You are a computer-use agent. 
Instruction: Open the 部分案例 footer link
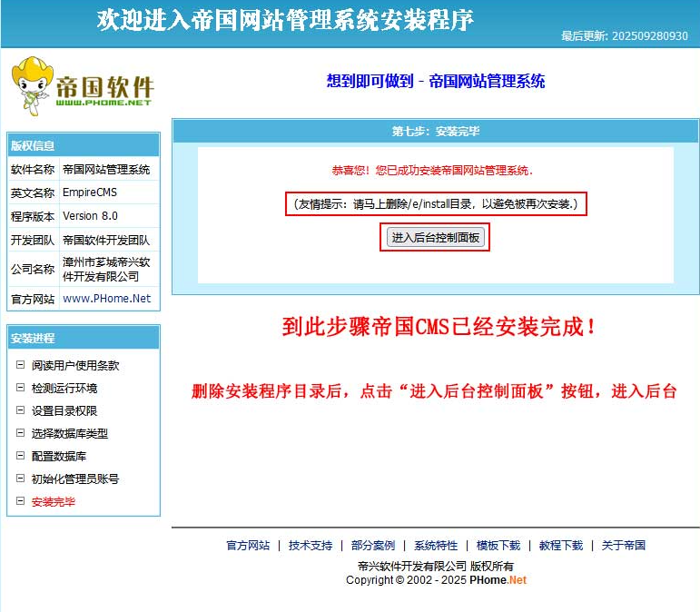click(373, 546)
